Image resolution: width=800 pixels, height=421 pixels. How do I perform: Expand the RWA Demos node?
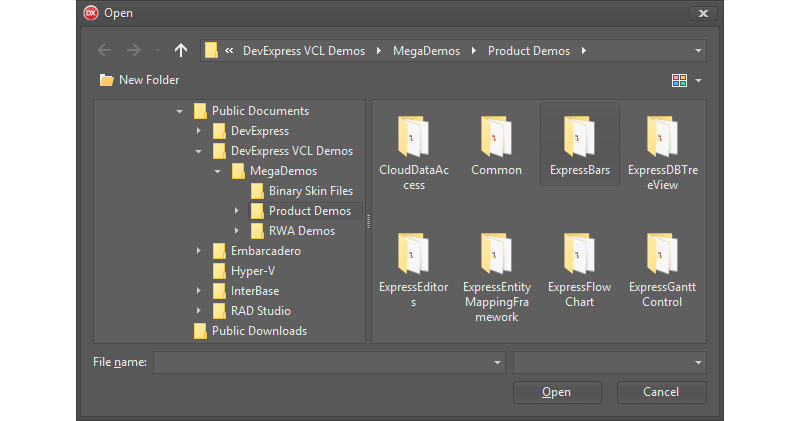237,231
